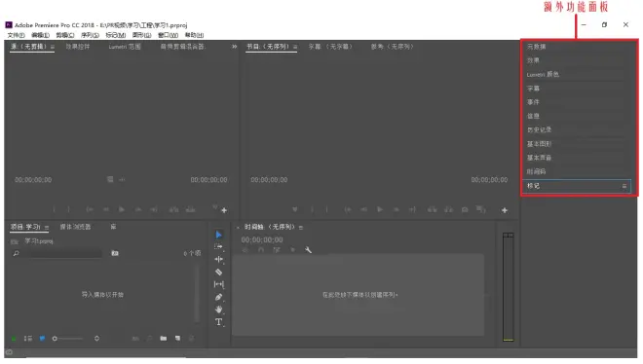Switch Project panel to list view

pos(28,339)
